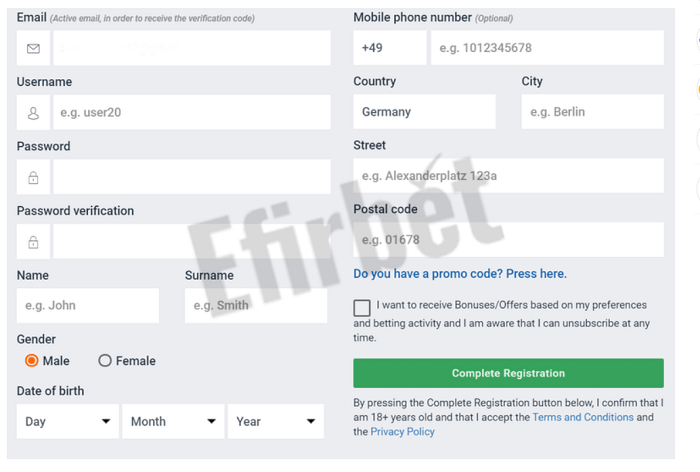Open the promo code link
This screenshot has height=472, width=700.
[x=460, y=274]
